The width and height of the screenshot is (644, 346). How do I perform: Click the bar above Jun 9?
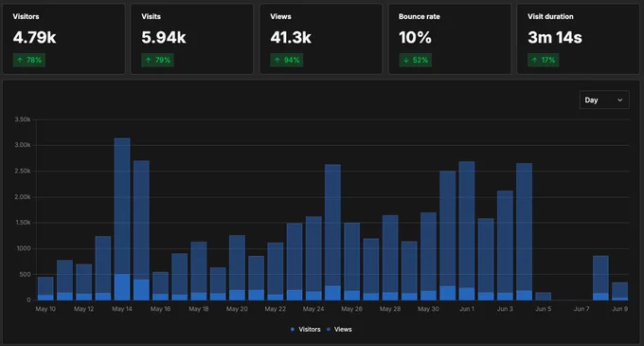click(x=619, y=291)
